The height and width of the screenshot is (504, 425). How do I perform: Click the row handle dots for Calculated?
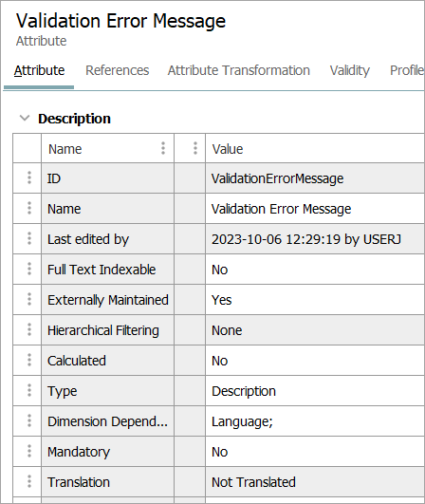29,360
